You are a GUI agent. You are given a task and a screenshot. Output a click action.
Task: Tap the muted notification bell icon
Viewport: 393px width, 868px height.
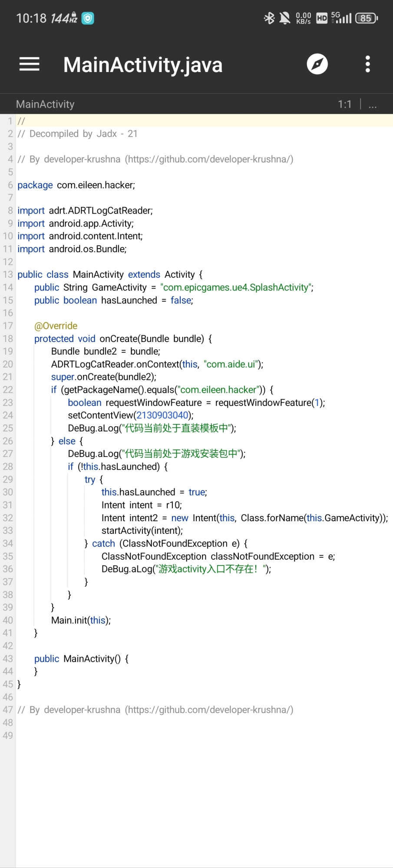[285, 18]
